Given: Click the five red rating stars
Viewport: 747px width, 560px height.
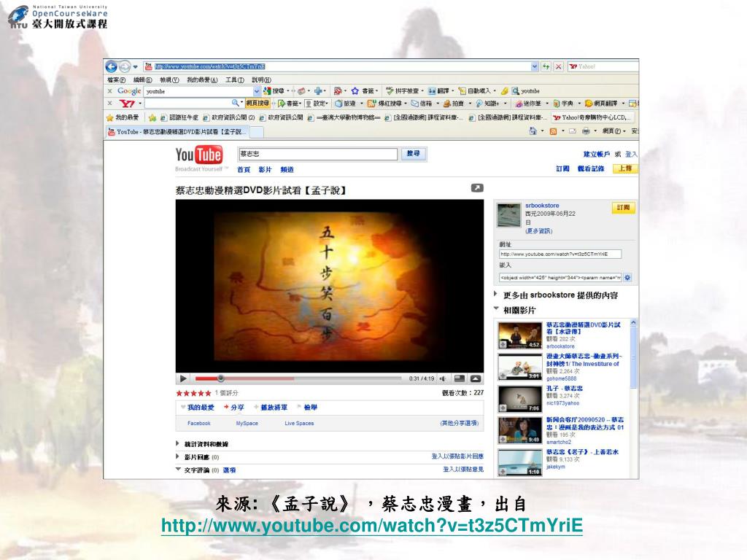Looking at the screenshot, I should tap(193, 393).
